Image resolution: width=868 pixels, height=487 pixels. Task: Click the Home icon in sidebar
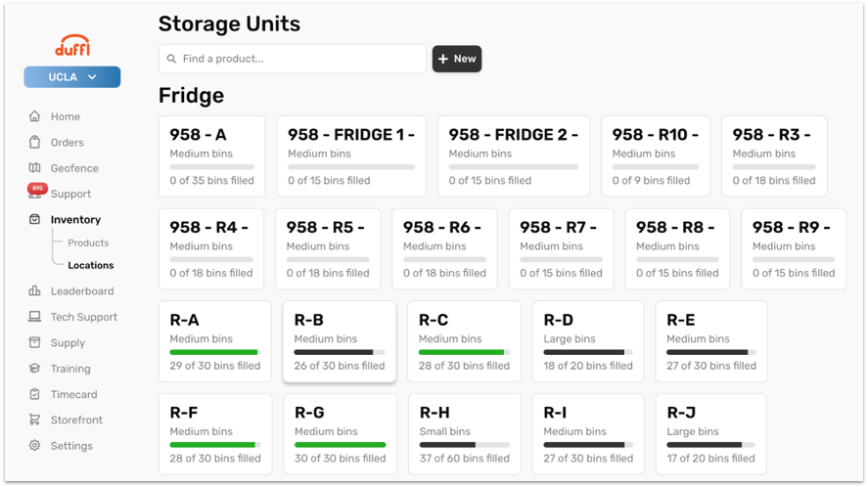tap(35, 116)
